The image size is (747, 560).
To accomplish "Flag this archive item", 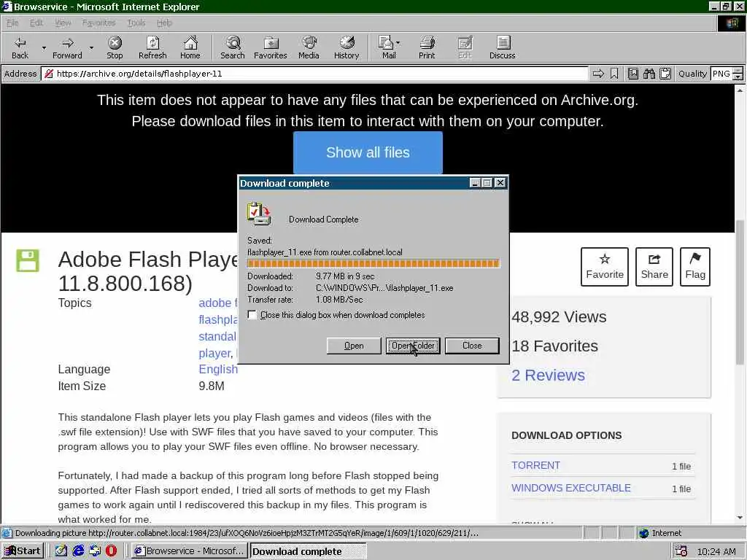I will (x=695, y=267).
